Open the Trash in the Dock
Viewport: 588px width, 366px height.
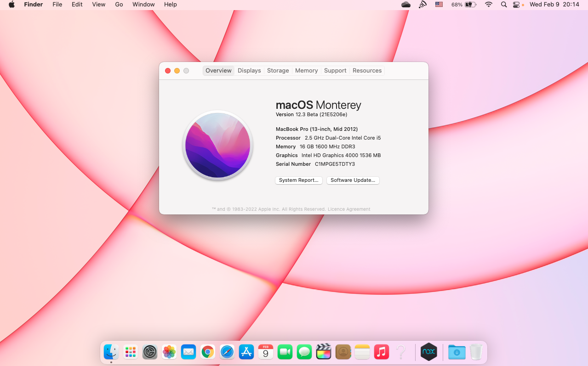click(476, 352)
